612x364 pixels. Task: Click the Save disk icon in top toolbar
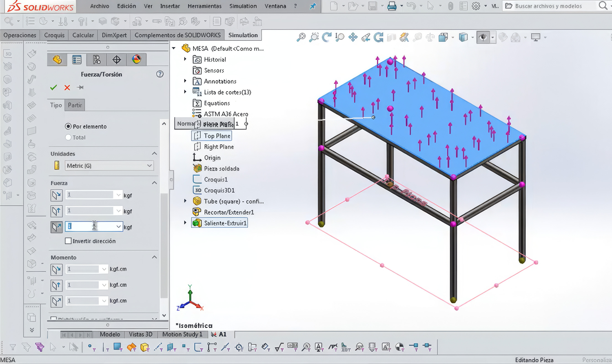(x=372, y=6)
